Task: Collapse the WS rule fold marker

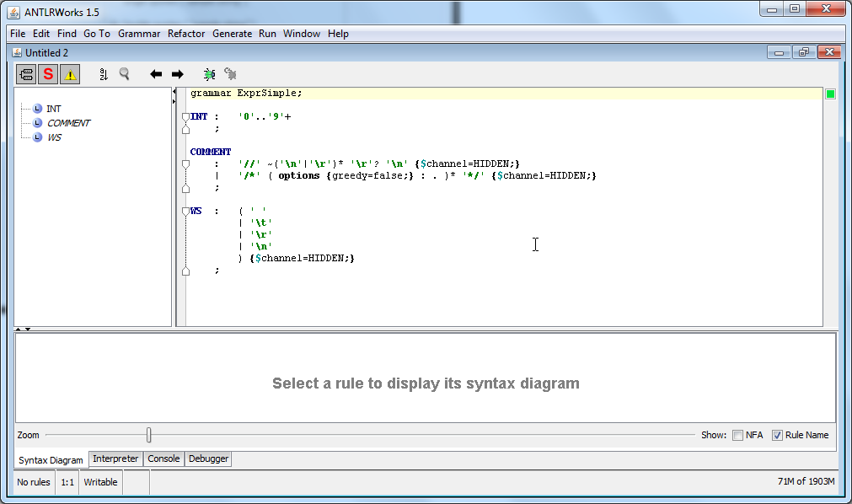Action: 185,212
